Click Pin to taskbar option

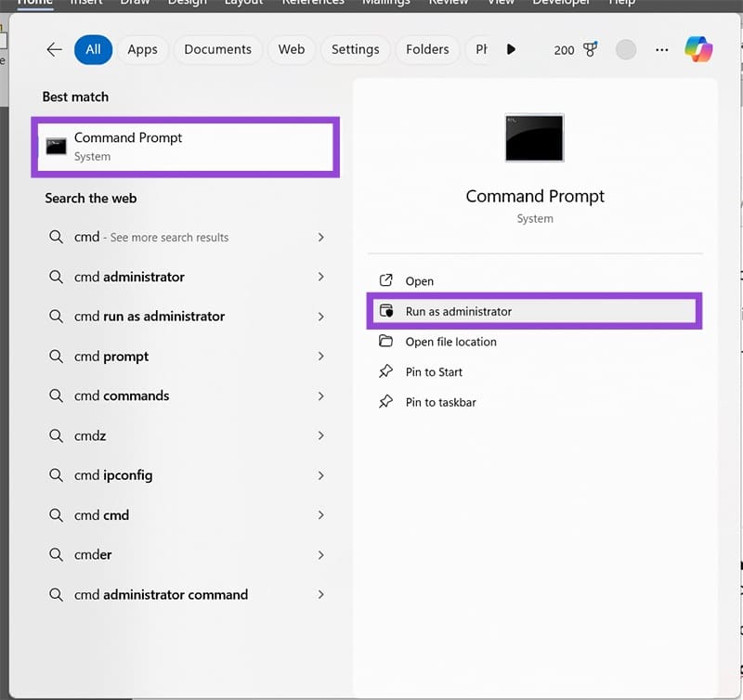[440, 403]
